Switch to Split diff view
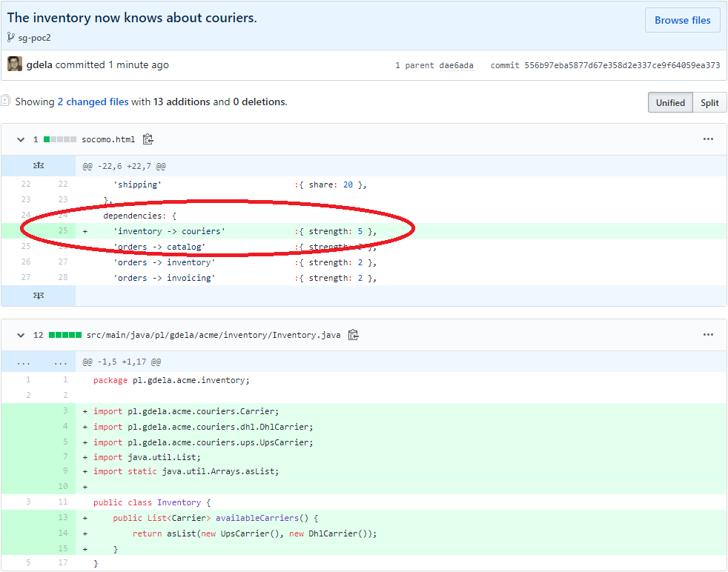Image resolution: width=728 pixels, height=572 pixels. tap(709, 102)
